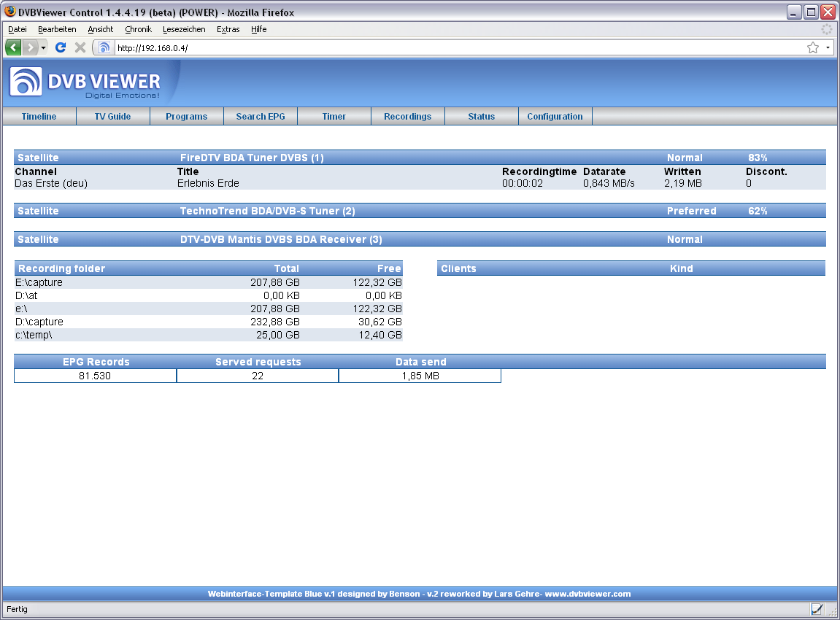This screenshot has height=620, width=840.
Task: Open the Lesezeichen menu
Action: 184,29
